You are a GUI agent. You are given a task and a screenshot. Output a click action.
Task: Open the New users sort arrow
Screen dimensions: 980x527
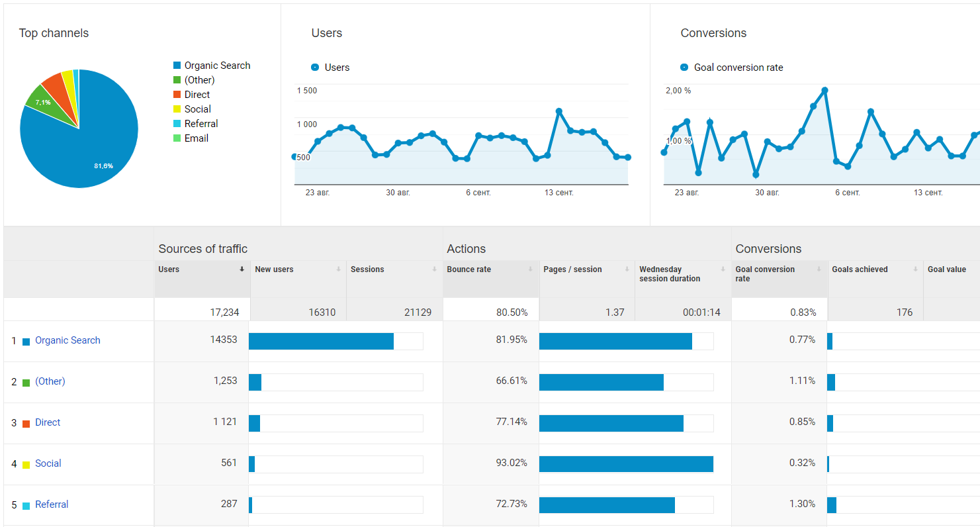click(337, 269)
